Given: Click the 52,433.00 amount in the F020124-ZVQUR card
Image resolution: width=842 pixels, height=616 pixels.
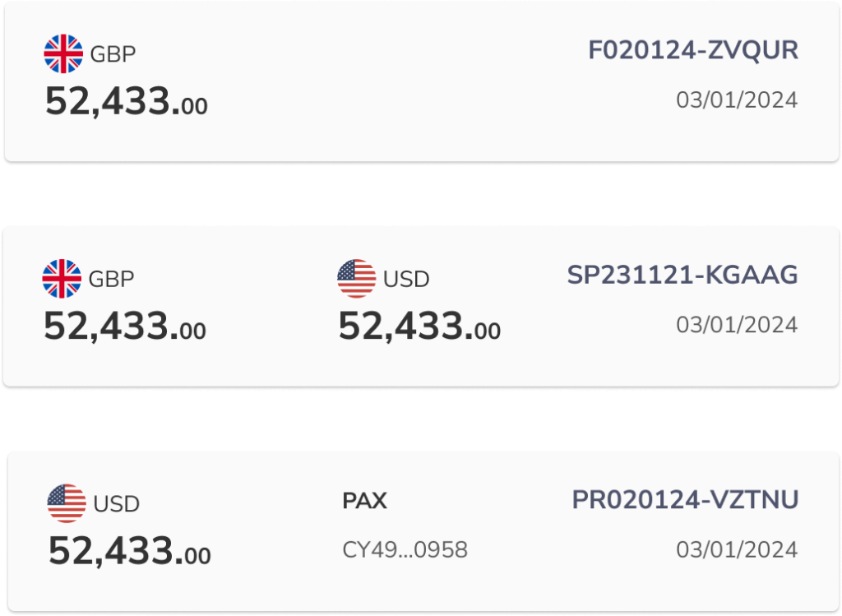Looking at the screenshot, I should 126,103.
